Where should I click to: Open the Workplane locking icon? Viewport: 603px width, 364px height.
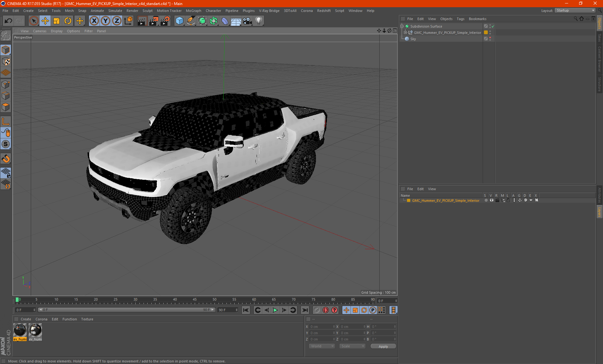tap(6, 173)
